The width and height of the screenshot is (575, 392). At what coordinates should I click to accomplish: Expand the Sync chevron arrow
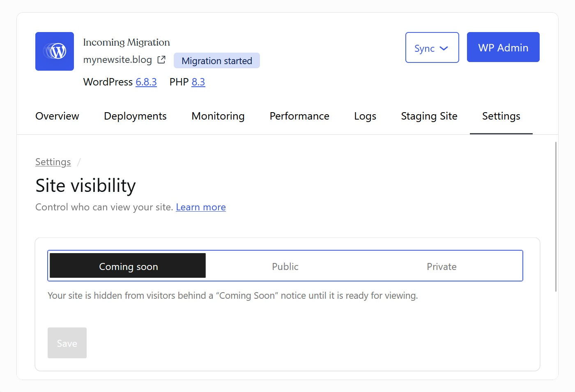(x=444, y=48)
